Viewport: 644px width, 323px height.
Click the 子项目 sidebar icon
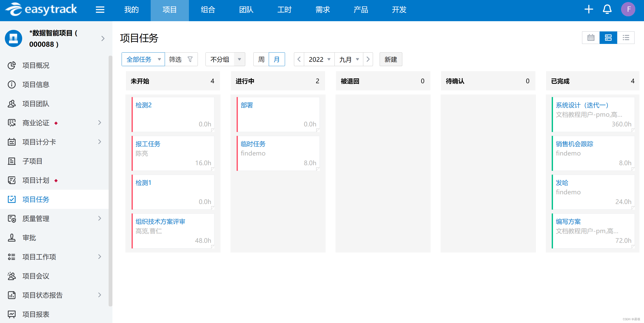[12, 161]
